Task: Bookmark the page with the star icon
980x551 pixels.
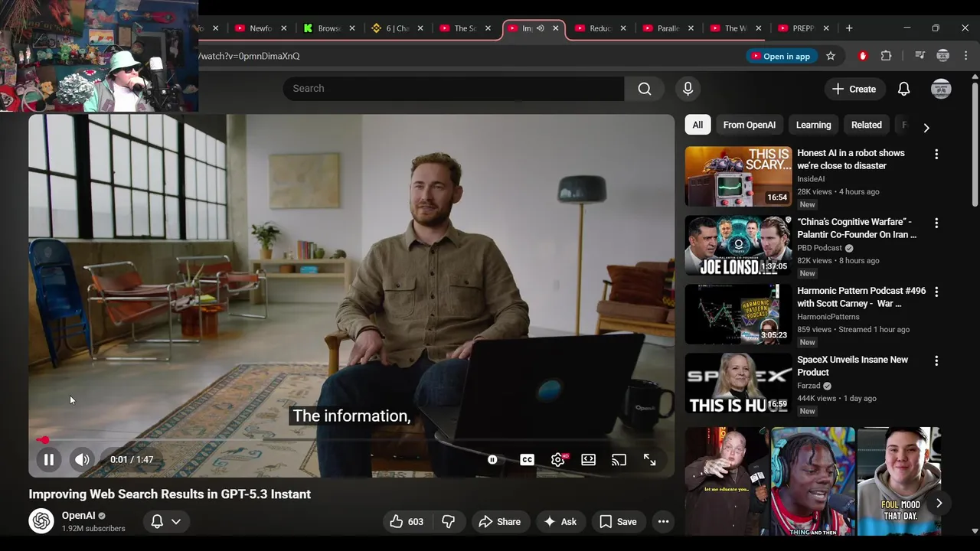Action: point(831,56)
